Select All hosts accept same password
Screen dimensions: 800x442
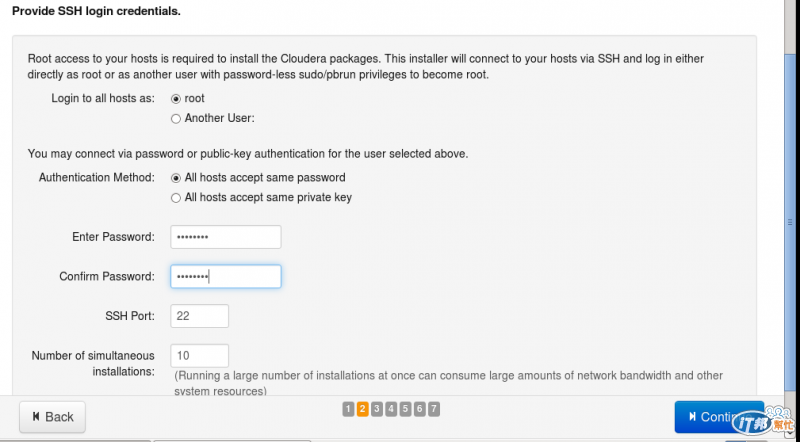pos(176,178)
